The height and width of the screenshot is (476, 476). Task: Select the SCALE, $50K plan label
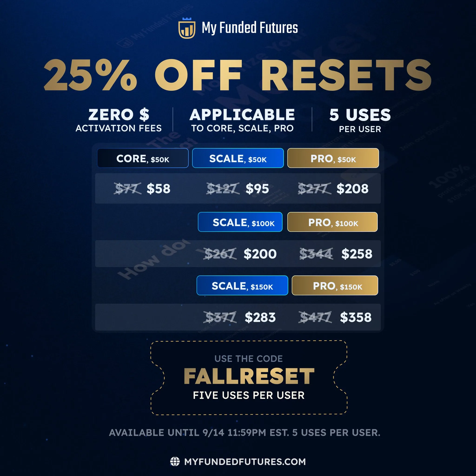[x=238, y=158]
